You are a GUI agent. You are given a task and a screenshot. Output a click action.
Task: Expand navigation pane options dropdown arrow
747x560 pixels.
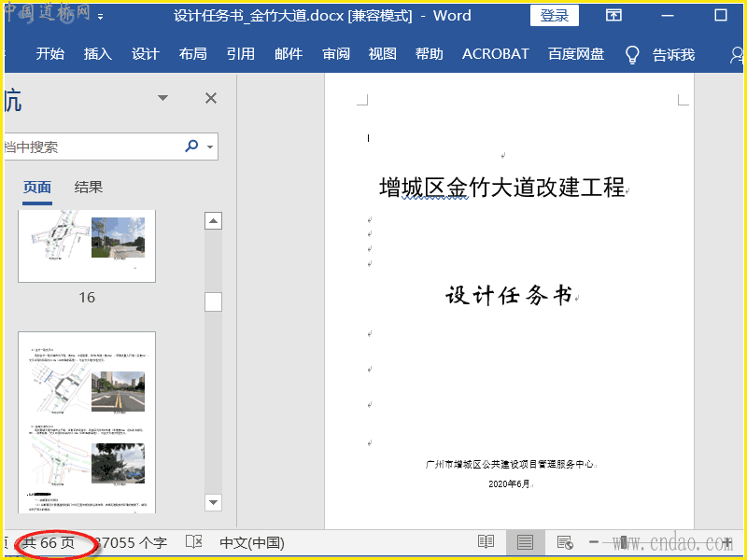(163, 98)
